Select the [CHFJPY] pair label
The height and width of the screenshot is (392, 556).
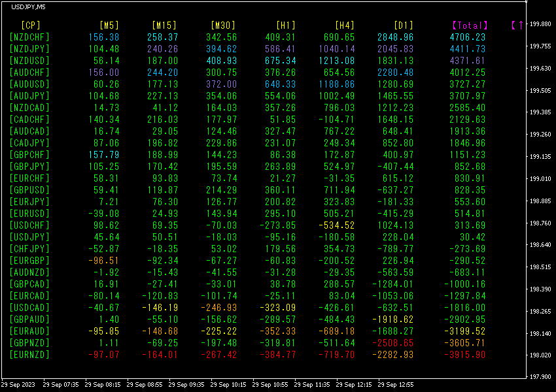29,249
